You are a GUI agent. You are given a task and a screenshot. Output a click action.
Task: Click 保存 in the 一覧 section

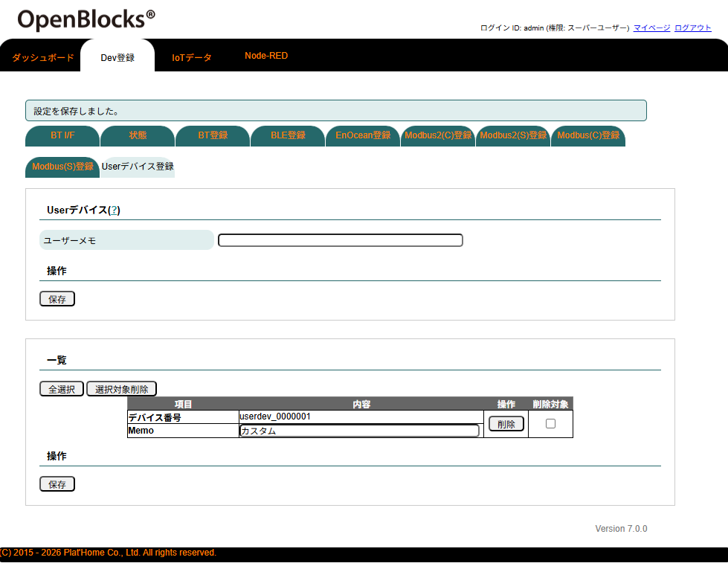pyautogui.click(x=57, y=484)
